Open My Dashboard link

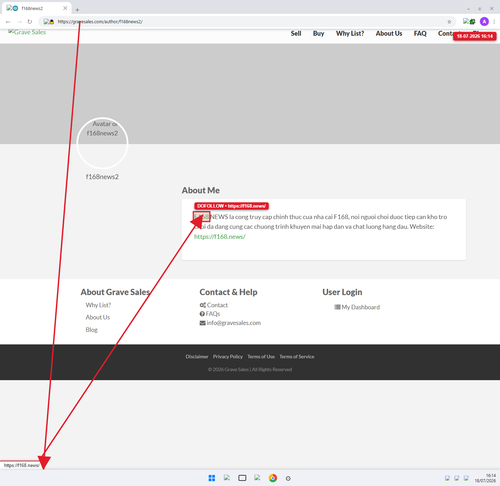point(361,307)
